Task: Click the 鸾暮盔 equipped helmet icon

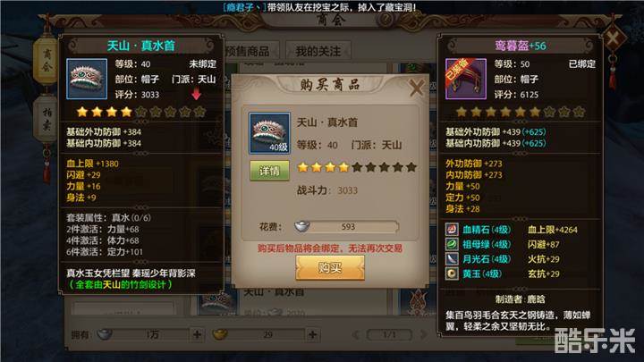Action: tap(466, 79)
